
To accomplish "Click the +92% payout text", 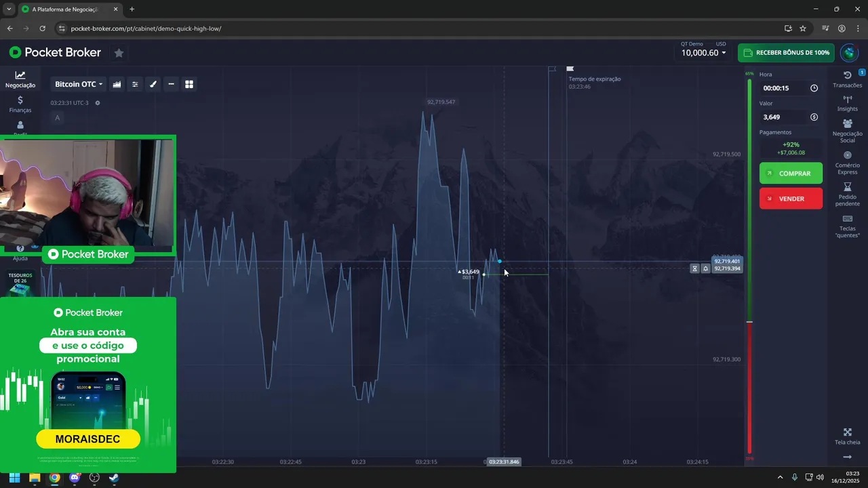I will pos(791,144).
